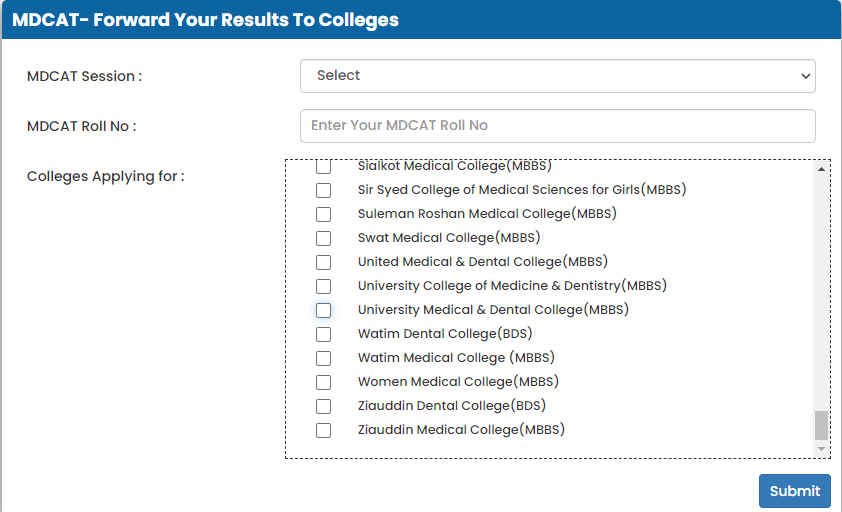This screenshot has height=512, width=842.
Task: Tick Watim Medical College (MBBS) checkbox
Action: pos(323,358)
